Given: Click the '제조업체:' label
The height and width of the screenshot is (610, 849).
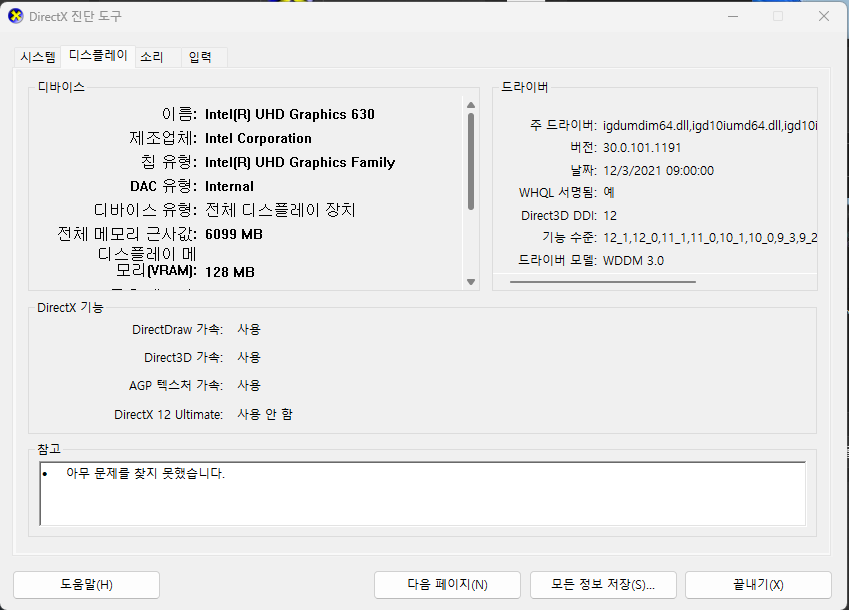Looking at the screenshot, I should coord(163,138).
